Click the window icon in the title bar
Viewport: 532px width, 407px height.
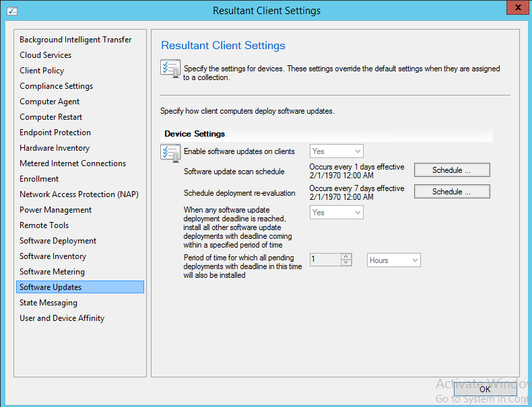tap(12, 11)
